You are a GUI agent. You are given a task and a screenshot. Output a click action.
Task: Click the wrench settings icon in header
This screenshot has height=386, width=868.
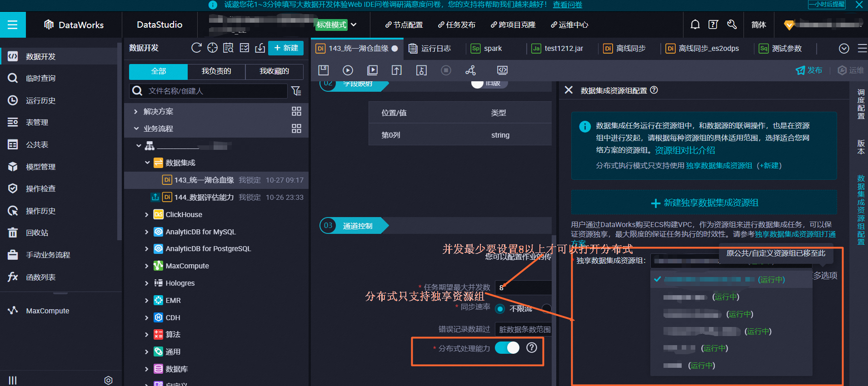pyautogui.click(x=732, y=25)
